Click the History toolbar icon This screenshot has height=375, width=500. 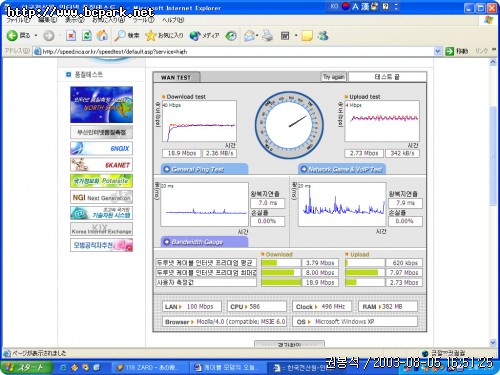(231, 35)
